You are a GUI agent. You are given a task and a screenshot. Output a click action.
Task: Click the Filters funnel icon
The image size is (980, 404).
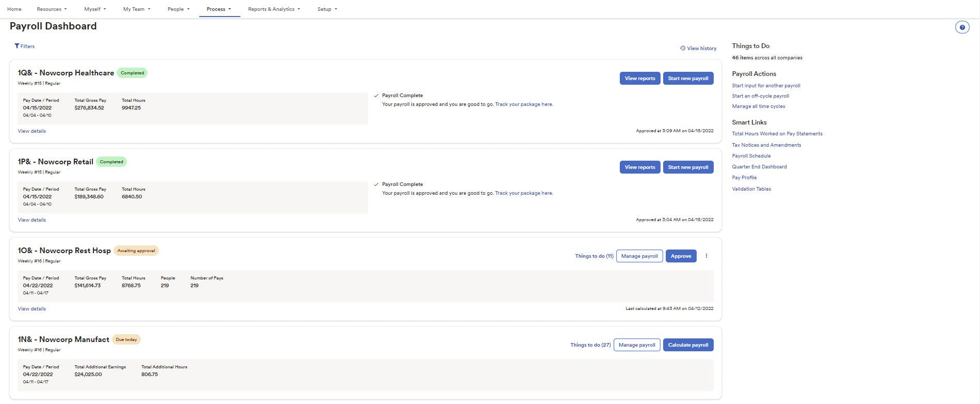click(x=17, y=46)
